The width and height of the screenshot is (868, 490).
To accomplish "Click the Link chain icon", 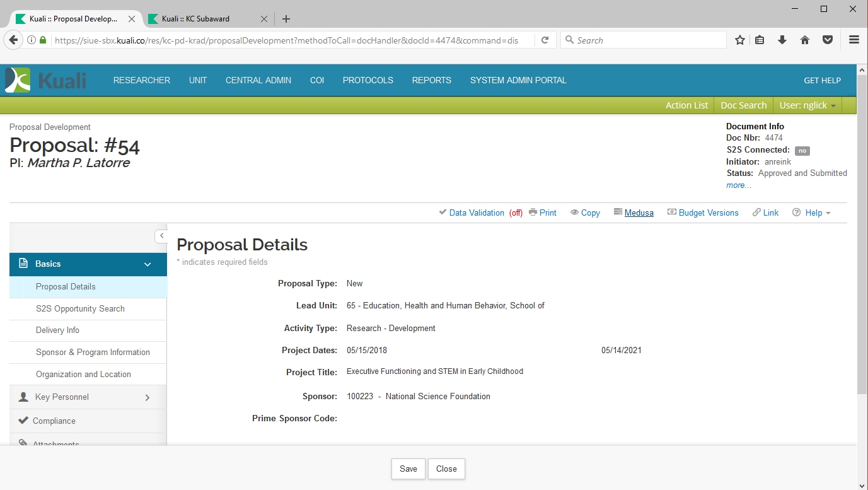I will point(756,213).
